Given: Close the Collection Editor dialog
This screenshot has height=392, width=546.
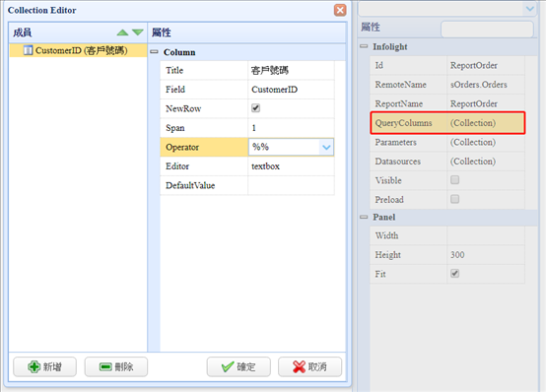Looking at the screenshot, I should pos(340,10).
